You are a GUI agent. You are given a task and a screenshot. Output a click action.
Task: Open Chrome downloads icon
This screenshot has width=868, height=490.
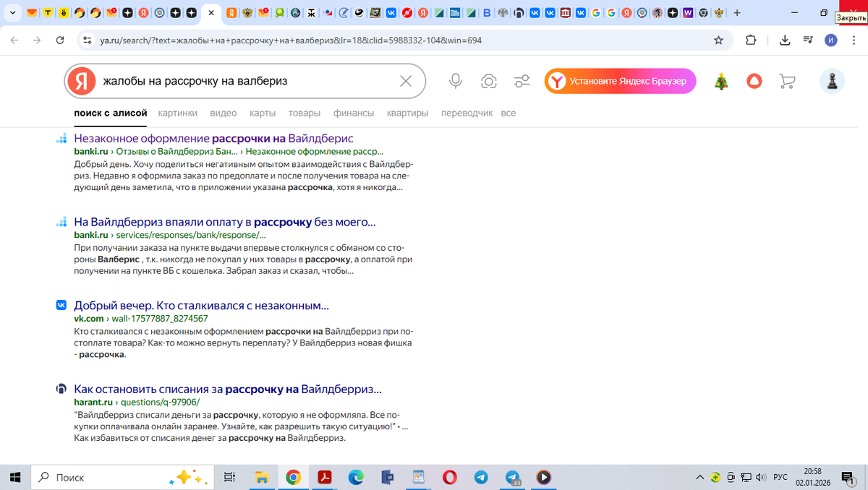[x=785, y=40]
